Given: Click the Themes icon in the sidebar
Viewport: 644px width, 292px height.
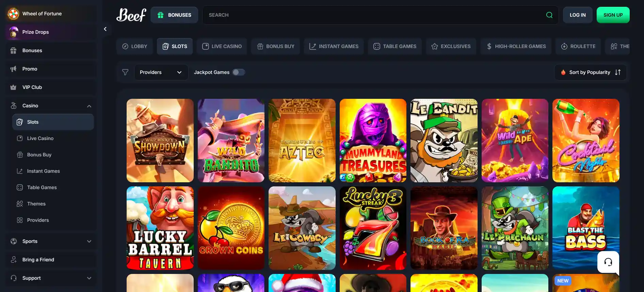Looking at the screenshot, I should coord(20,204).
